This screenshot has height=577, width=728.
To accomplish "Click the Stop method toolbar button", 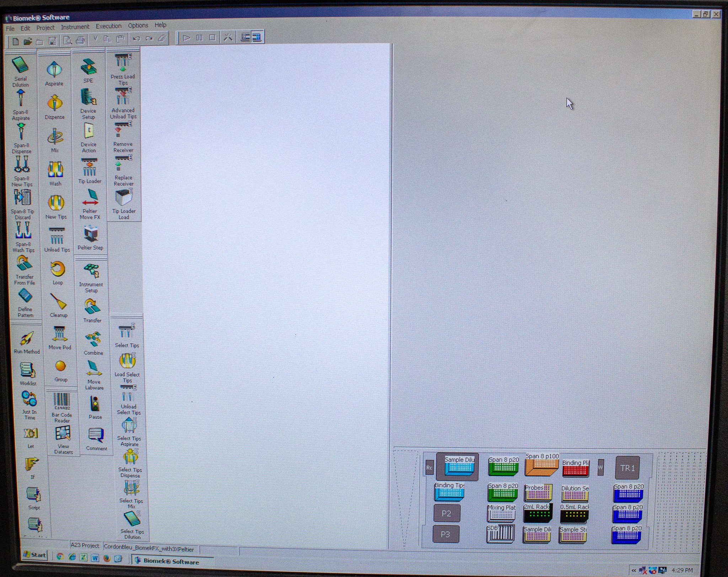I will pyautogui.click(x=212, y=38).
